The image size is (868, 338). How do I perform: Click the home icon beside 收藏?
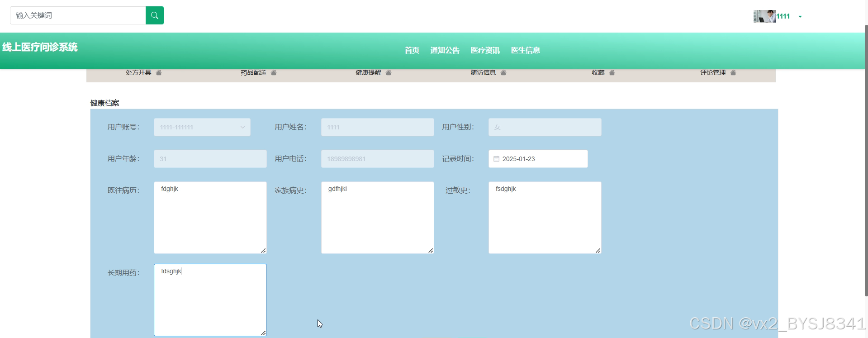(x=612, y=72)
